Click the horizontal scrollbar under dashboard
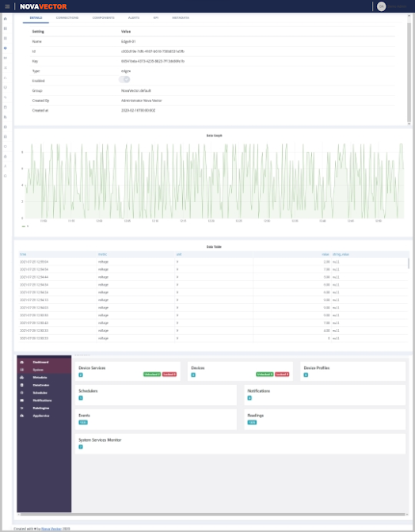 point(213,515)
